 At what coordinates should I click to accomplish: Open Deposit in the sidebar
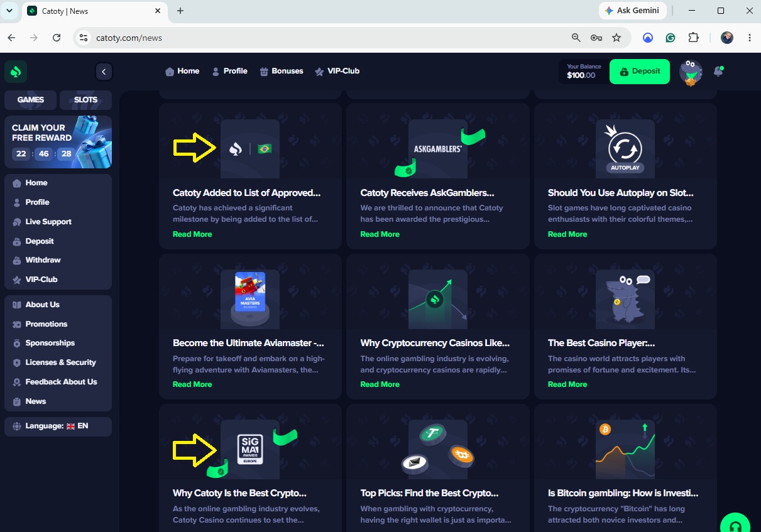pyautogui.click(x=58, y=241)
